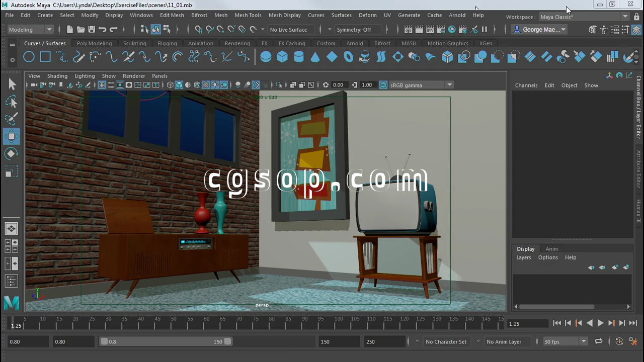Open the Workspace Maya Classic dropdown
The image size is (644, 362).
point(584,17)
